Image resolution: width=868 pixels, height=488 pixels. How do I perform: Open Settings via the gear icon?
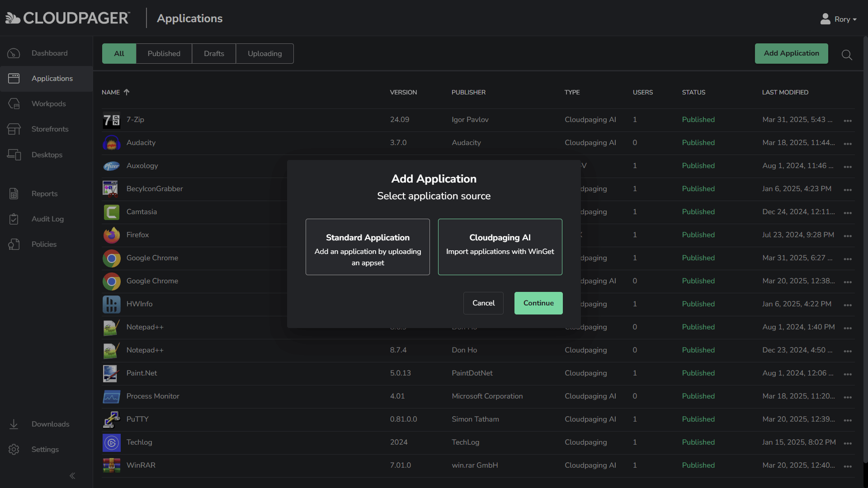(14, 449)
